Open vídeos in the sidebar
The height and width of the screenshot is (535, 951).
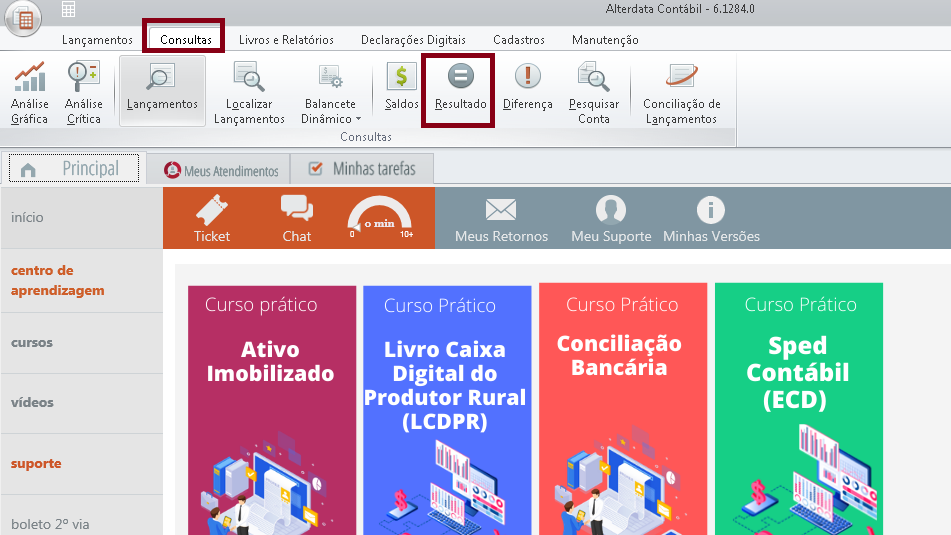82,403
